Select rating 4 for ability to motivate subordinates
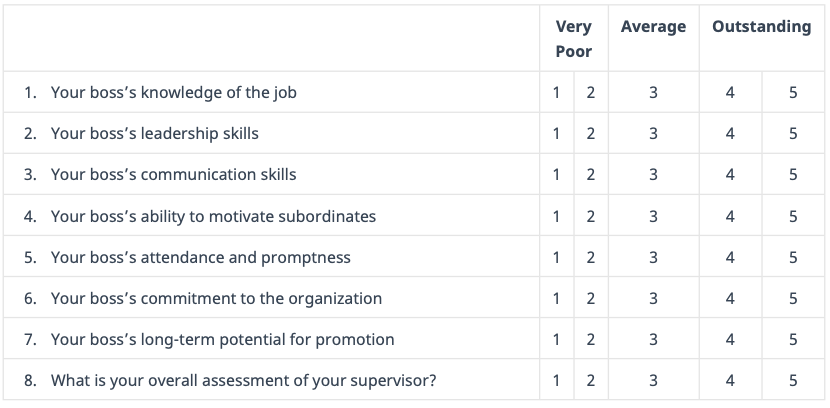This screenshot has height=408, width=830. [730, 216]
